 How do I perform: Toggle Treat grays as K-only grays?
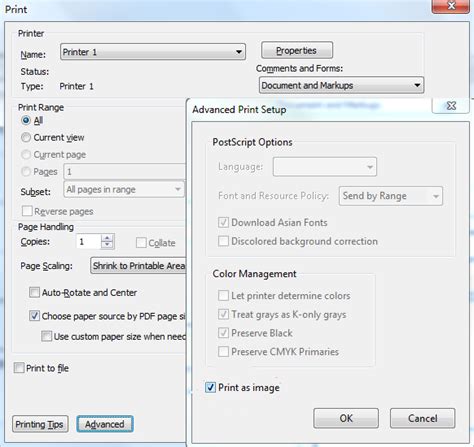pyautogui.click(x=223, y=314)
